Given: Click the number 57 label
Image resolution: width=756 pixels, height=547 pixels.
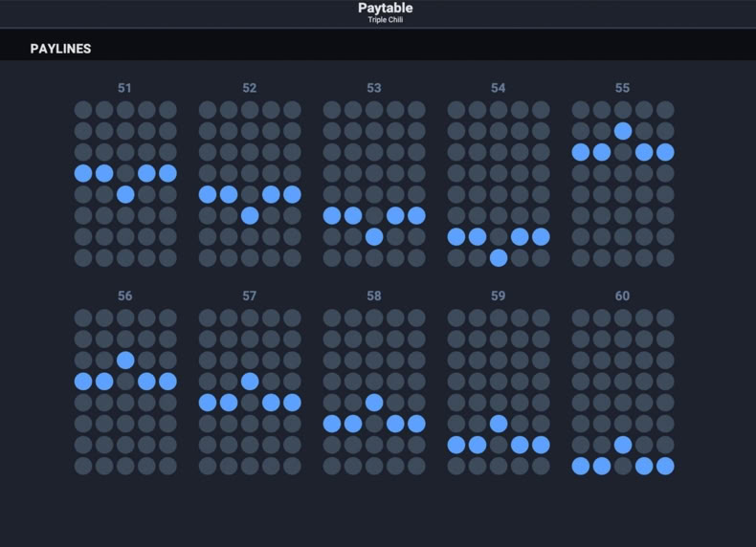Looking at the screenshot, I should pos(249,295).
